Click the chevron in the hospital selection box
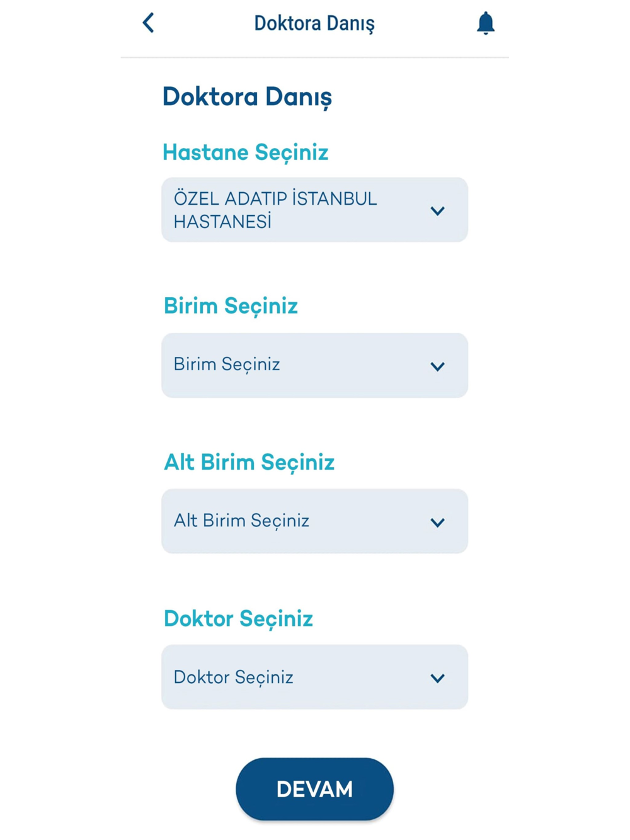This screenshot has width=630, height=840. click(438, 211)
